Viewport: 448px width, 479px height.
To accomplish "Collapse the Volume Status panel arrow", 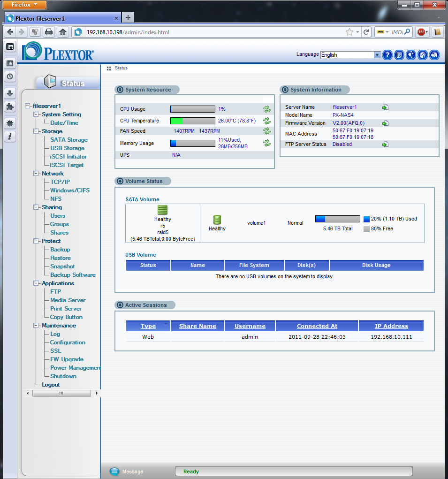I will 120,181.
